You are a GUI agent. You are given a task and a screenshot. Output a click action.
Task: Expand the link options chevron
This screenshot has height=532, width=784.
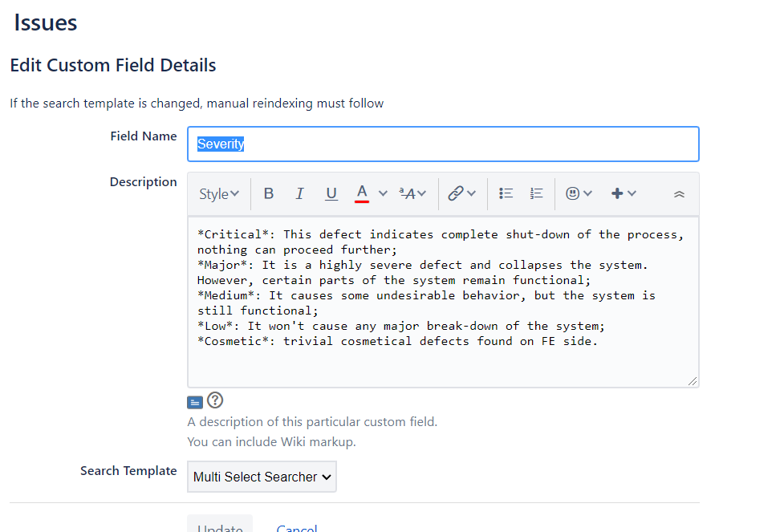(x=471, y=193)
